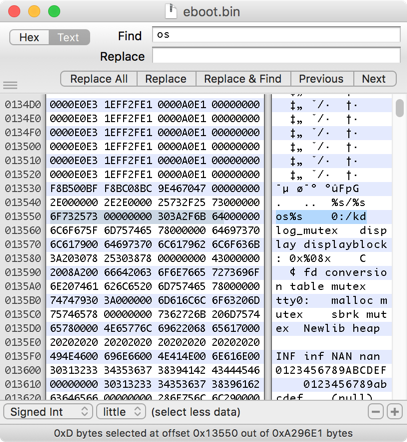Click the Replace All button
407x442 pixels.
click(99, 79)
